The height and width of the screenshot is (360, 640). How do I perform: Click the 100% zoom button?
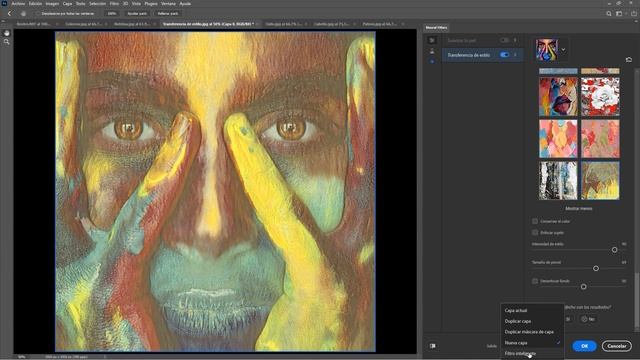[x=112, y=13]
